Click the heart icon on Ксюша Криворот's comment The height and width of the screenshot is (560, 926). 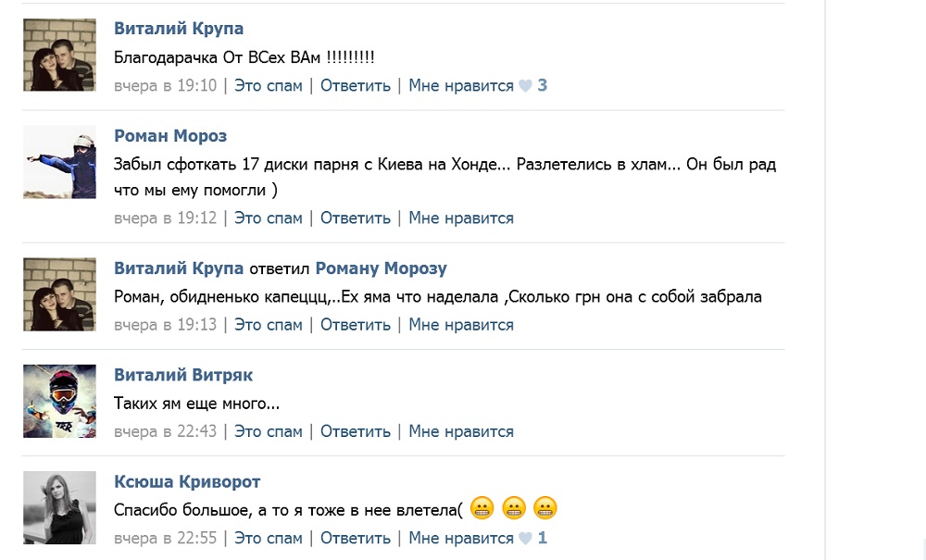pos(525,539)
